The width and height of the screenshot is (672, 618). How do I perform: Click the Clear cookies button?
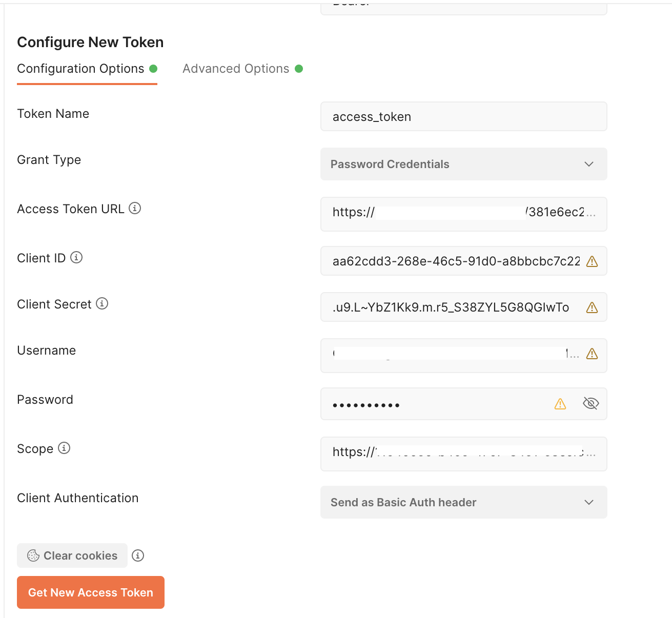click(72, 555)
